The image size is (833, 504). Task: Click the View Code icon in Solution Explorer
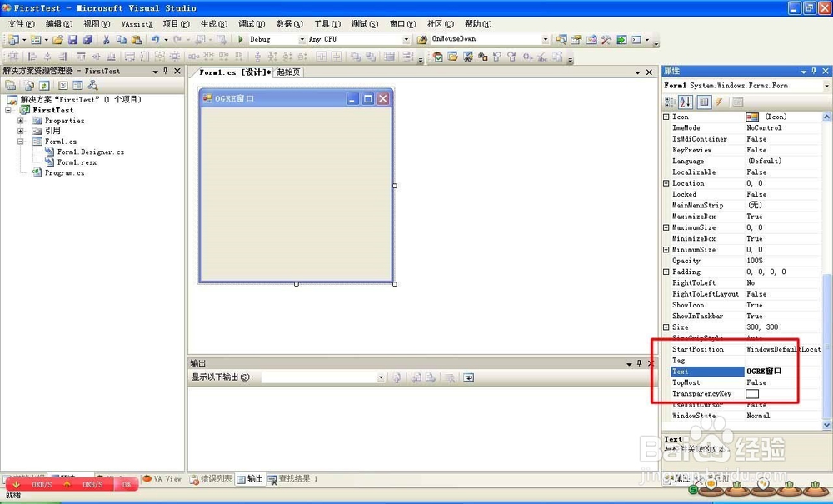tap(63, 86)
